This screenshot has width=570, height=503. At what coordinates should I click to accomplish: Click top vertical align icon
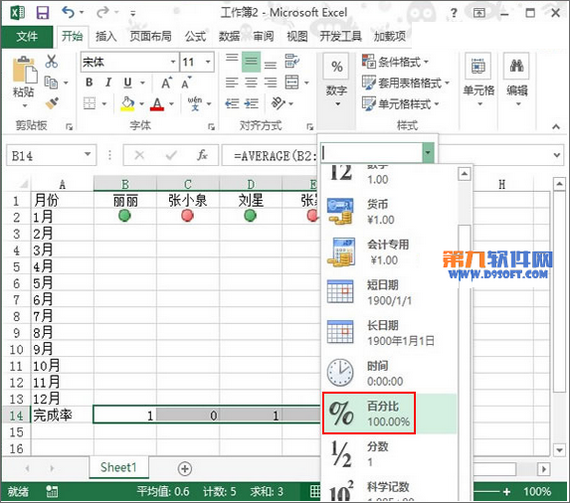point(232,59)
